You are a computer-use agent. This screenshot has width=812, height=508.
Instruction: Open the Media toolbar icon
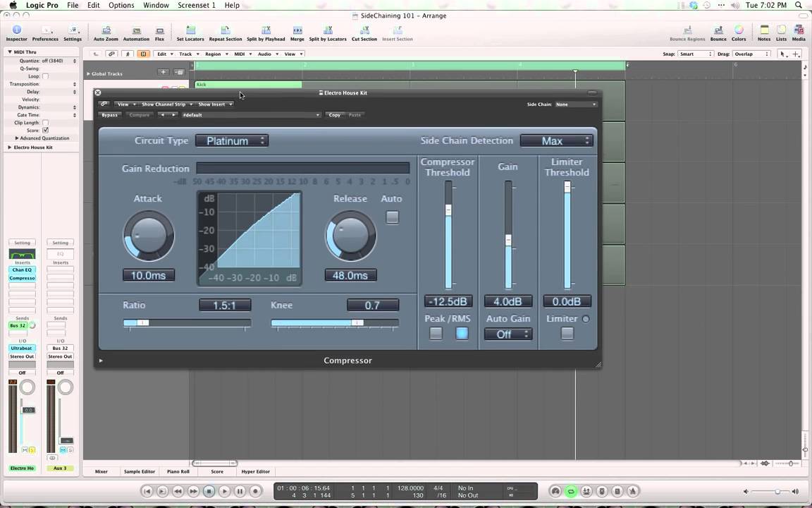[x=799, y=33]
